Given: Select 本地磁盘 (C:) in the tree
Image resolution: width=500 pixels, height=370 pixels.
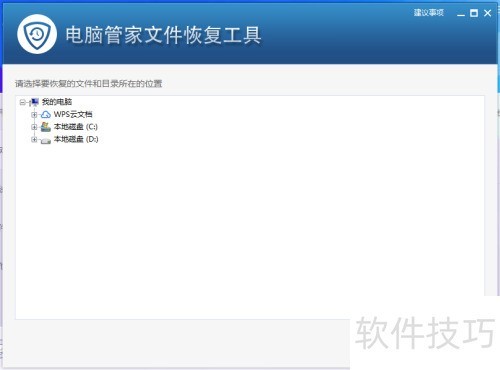Looking at the screenshot, I should [76, 127].
